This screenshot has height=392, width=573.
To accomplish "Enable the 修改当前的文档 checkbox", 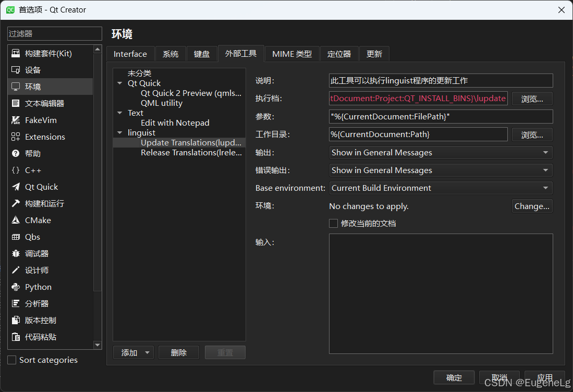I will (x=333, y=223).
